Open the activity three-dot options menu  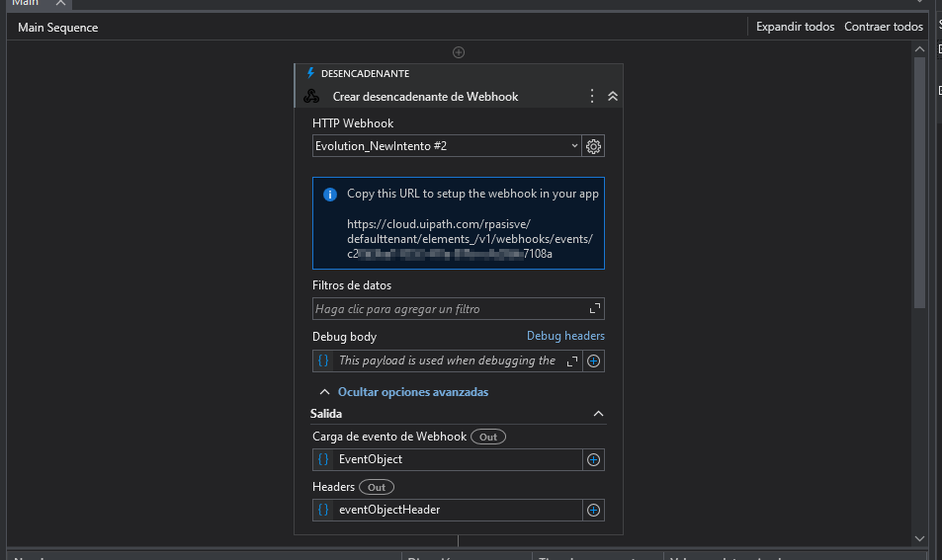point(592,96)
